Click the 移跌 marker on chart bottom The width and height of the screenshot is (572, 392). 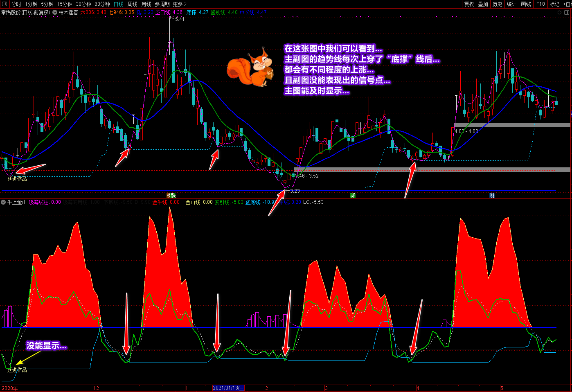(171, 196)
